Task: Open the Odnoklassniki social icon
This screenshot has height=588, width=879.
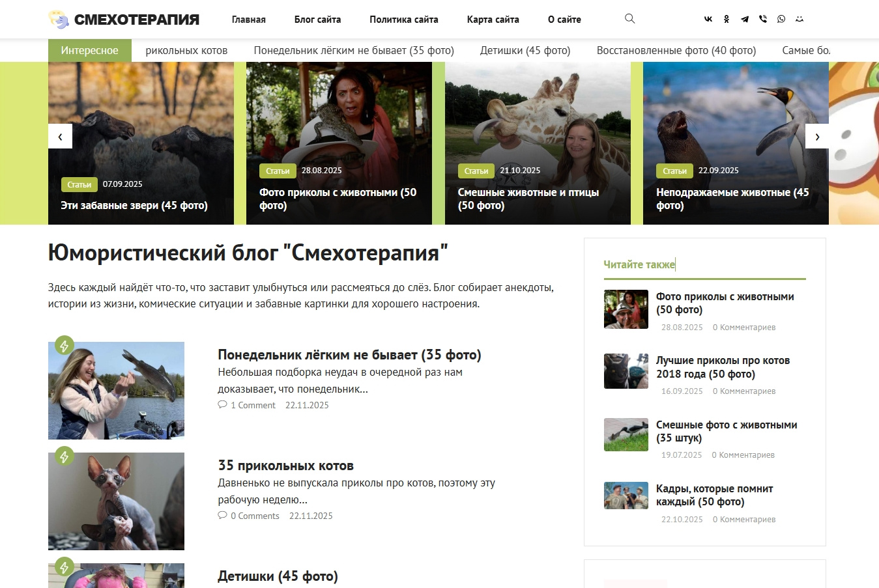Action: click(727, 20)
